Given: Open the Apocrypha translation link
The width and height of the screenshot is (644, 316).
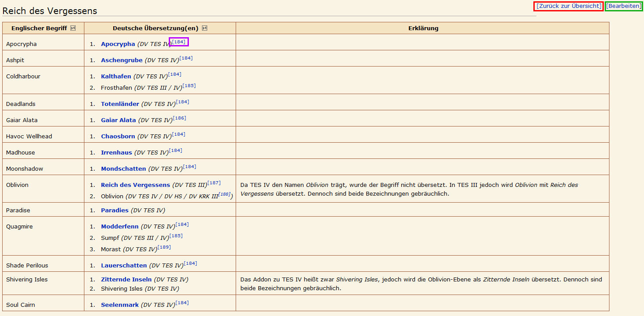Looking at the screenshot, I should [x=118, y=44].
